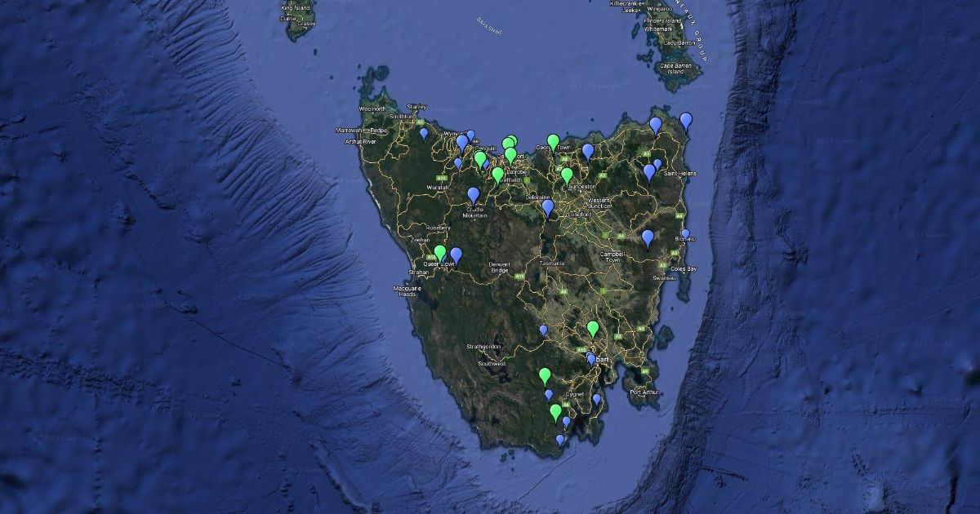Select the Derwent Bridge label
The width and height of the screenshot is (980, 514).
click(499, 267)
